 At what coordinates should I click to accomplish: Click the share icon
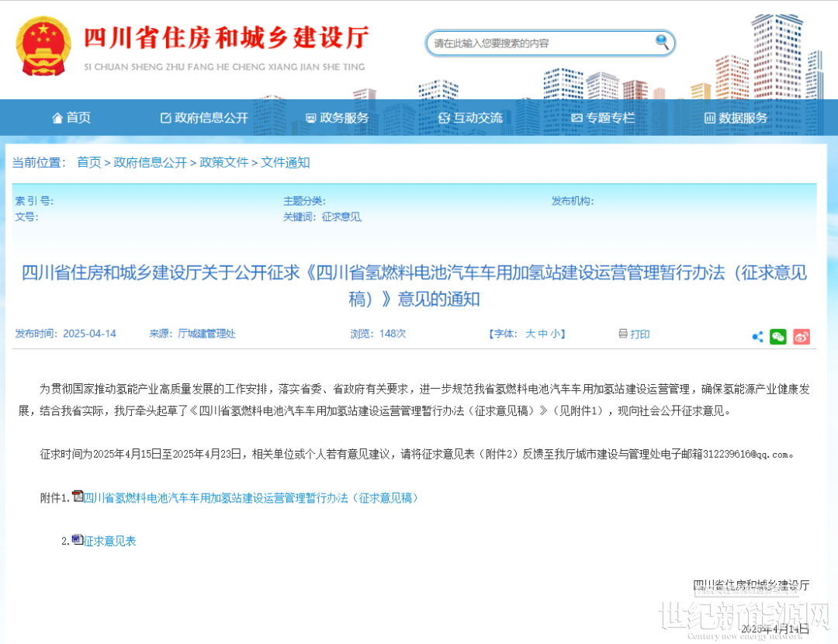click(757, 337)
